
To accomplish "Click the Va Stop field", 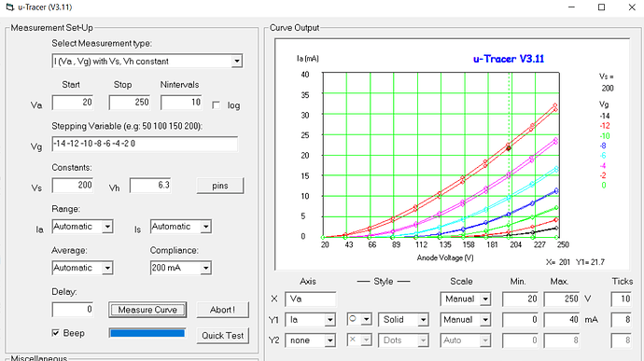I will tap(130, 103).
